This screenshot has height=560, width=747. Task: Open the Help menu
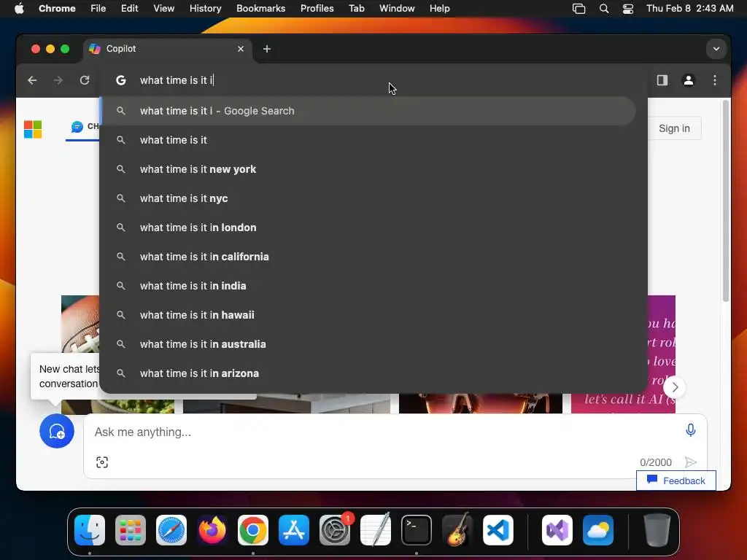pos(439,9)
